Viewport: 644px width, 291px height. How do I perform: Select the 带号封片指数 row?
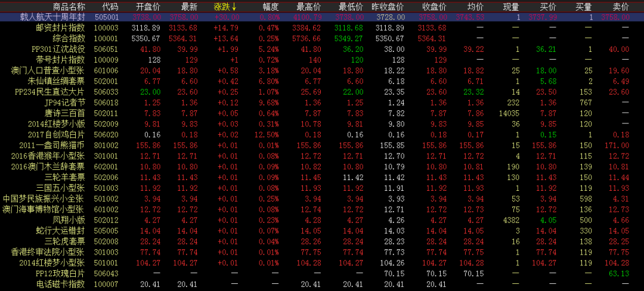(322, 60)
